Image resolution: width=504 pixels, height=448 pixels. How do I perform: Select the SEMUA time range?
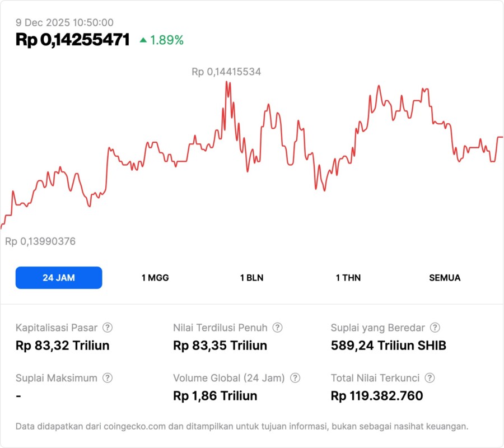(x=445, y=278)
